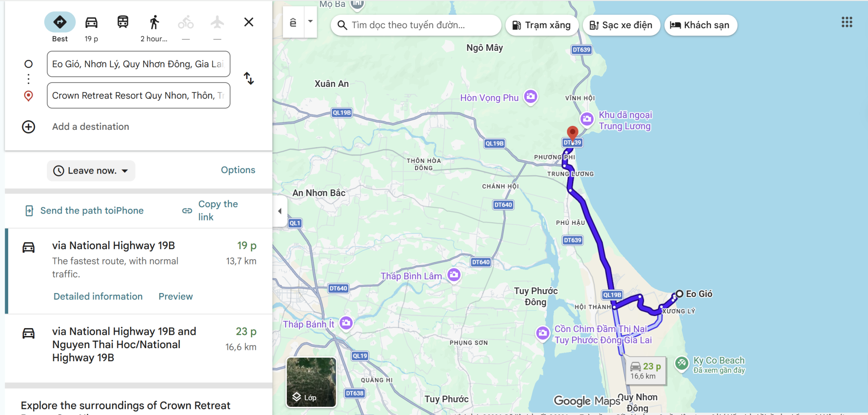868x415 pixels.
Task: Open Cồn Chim Đầm Thị Nại marker
Action: tap(542, 333)
